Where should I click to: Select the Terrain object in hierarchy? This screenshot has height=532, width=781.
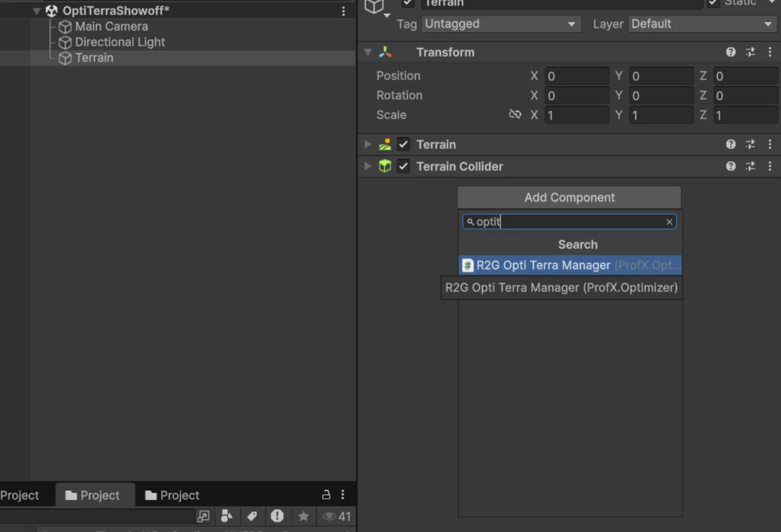click(x=94, y=58)
